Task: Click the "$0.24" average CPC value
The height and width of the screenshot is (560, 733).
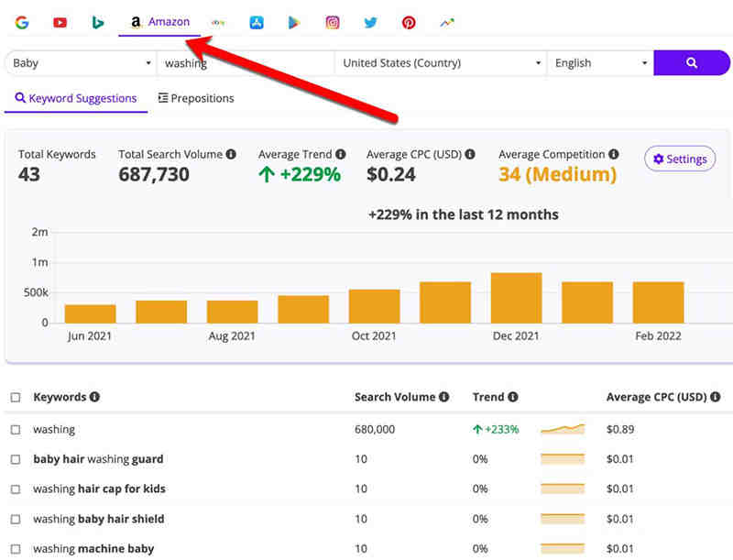Action: click(391, 174)
